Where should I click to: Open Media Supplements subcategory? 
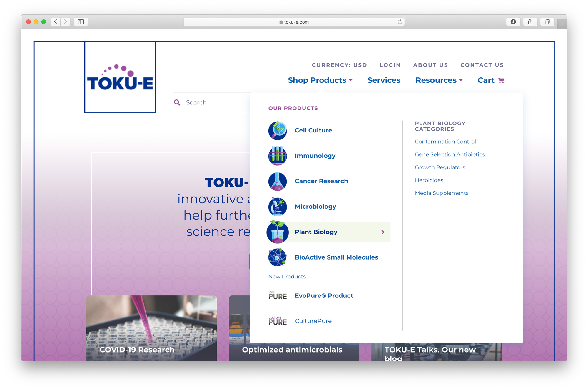click(x=442, y=193)
